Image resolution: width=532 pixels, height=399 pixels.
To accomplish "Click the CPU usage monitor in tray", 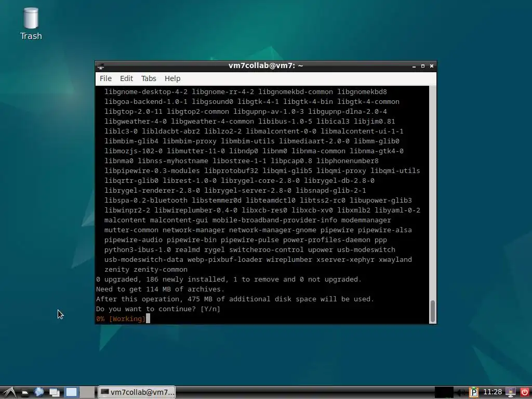I will 444,392.
